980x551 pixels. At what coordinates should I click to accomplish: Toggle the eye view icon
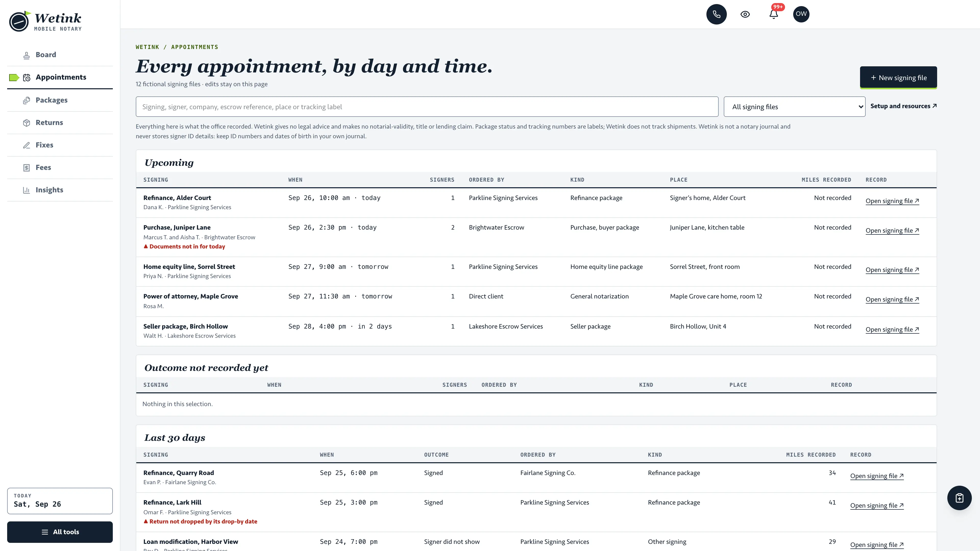pos(745,14)
